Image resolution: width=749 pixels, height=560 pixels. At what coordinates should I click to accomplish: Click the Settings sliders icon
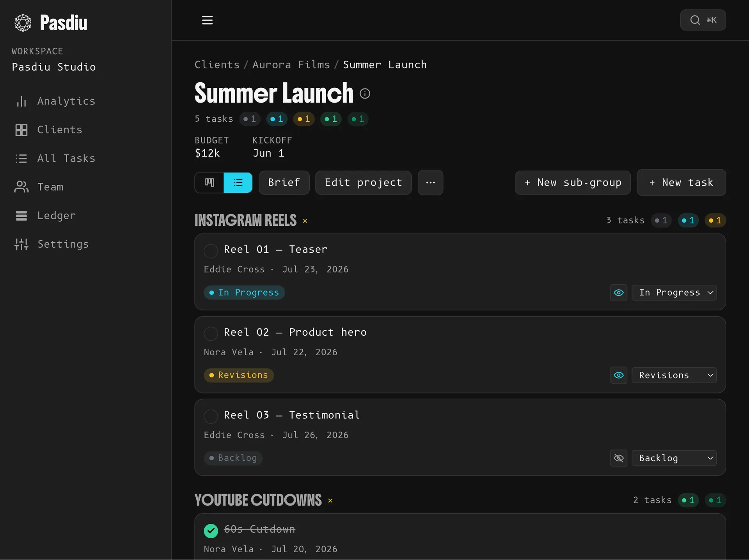(21, 244)
